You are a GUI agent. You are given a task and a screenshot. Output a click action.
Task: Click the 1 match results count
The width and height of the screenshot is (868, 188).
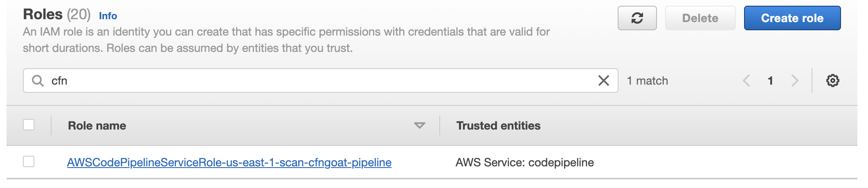pyautogui.click(x=648, y=81)
